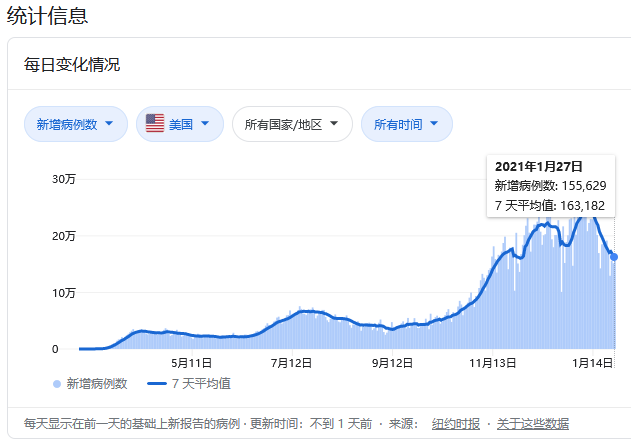Click the 9月12日 x-axis label
The image size is (631, 442).
pos(392,363)
